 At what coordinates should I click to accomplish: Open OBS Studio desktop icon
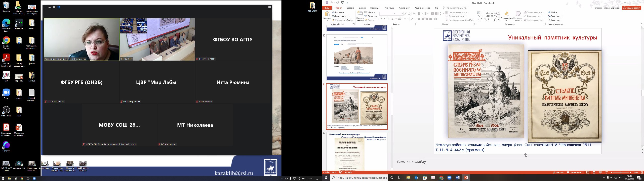(6, 111)
